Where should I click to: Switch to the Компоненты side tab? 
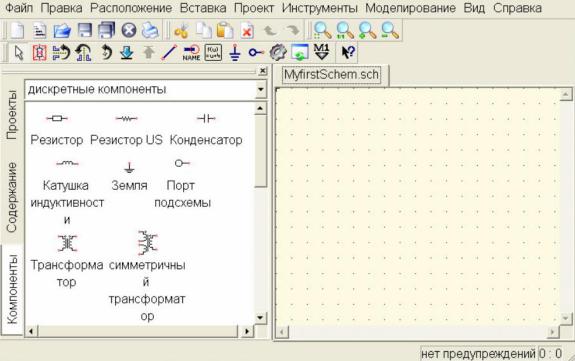(x=12, y=289)
